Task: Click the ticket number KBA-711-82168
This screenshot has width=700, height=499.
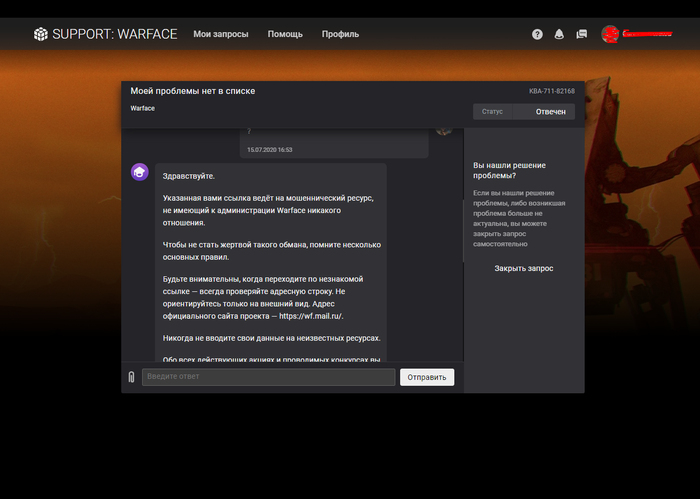Action: click(x=552, y=91)
